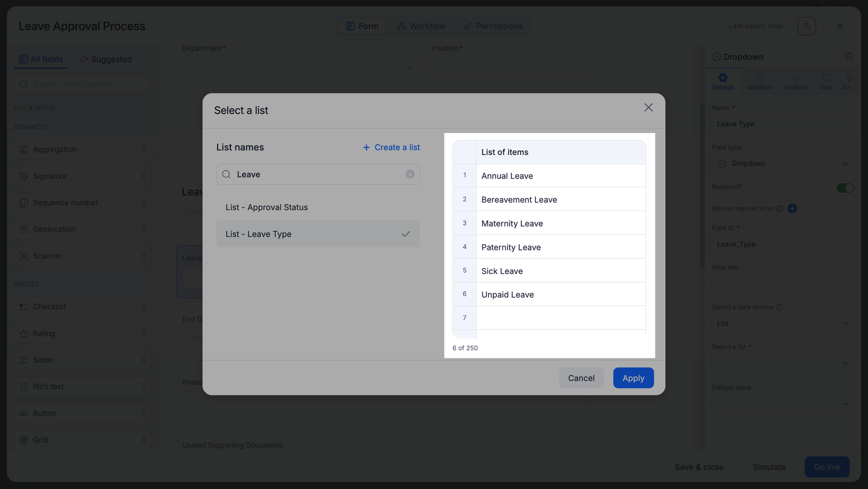Select the Unpaid Leave item cell
868x489 pixels.
pyautogui.click(x=561, y=294)
